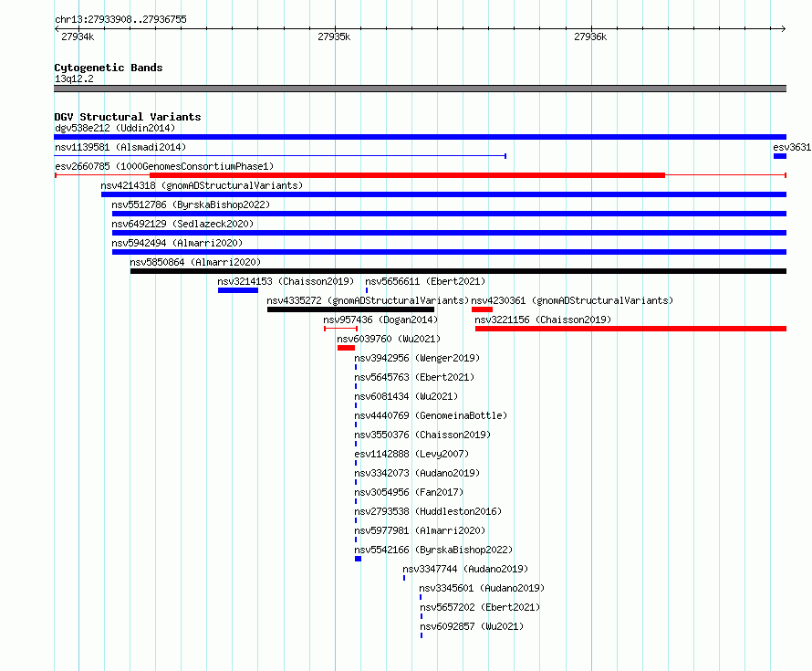Click nsv5542166 (ByrskaBishop2022) label

(x=433, y=550)
